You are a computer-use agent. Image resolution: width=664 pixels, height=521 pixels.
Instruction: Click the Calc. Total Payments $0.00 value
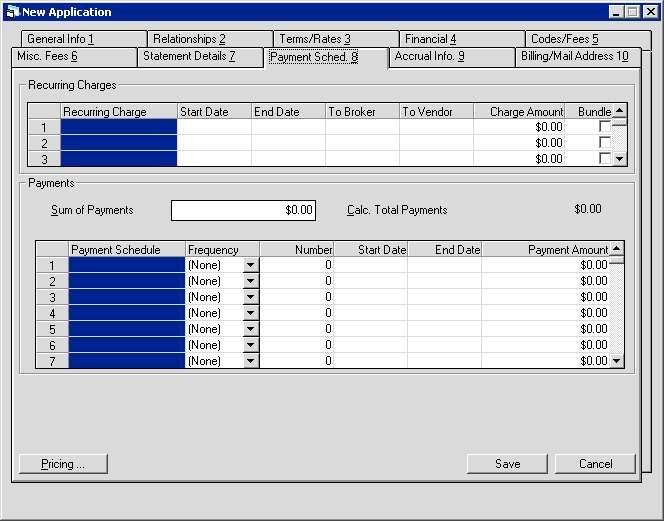point(588,209)
